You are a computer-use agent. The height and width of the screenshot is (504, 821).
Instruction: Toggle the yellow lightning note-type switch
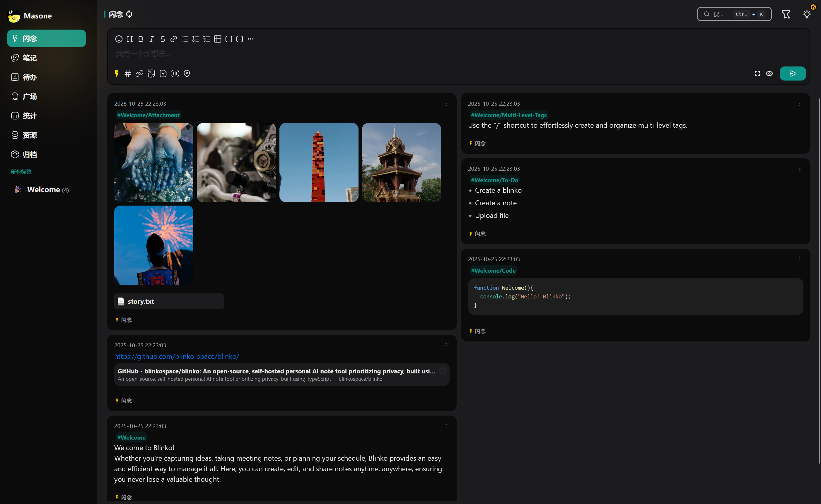pyautogui.click(x=117, y=73)
